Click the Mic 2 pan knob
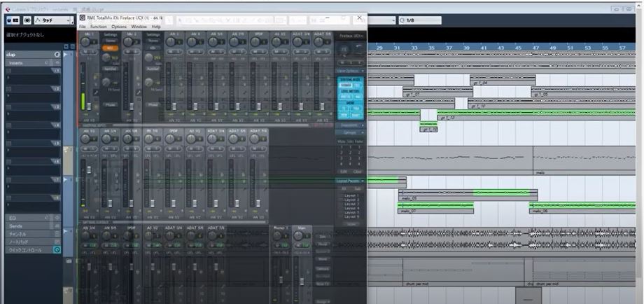The height and width of the screenshot is (304, 644). click(x=128, y=42)
